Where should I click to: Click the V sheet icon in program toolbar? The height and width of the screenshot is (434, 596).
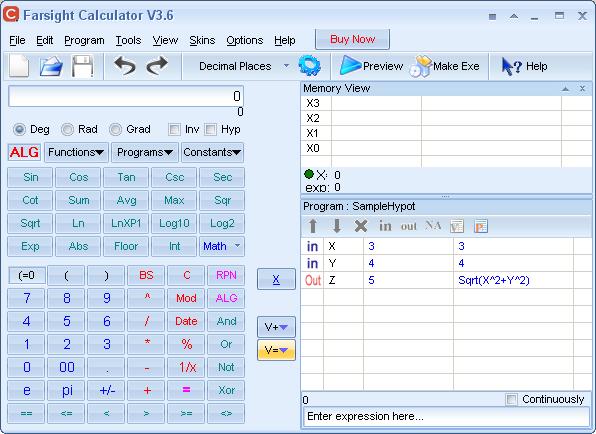click(457, 227)
